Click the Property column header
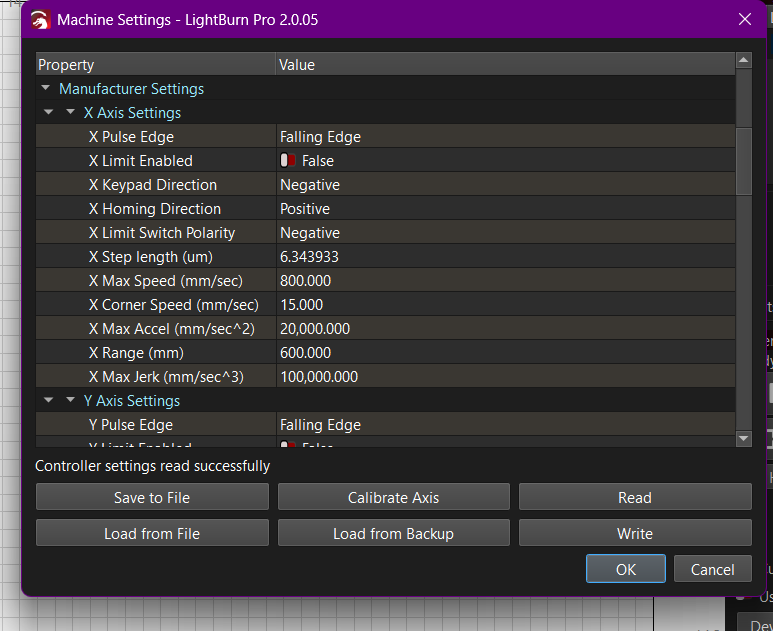This screenshot has height=631, width=773. tap(155, 65)
